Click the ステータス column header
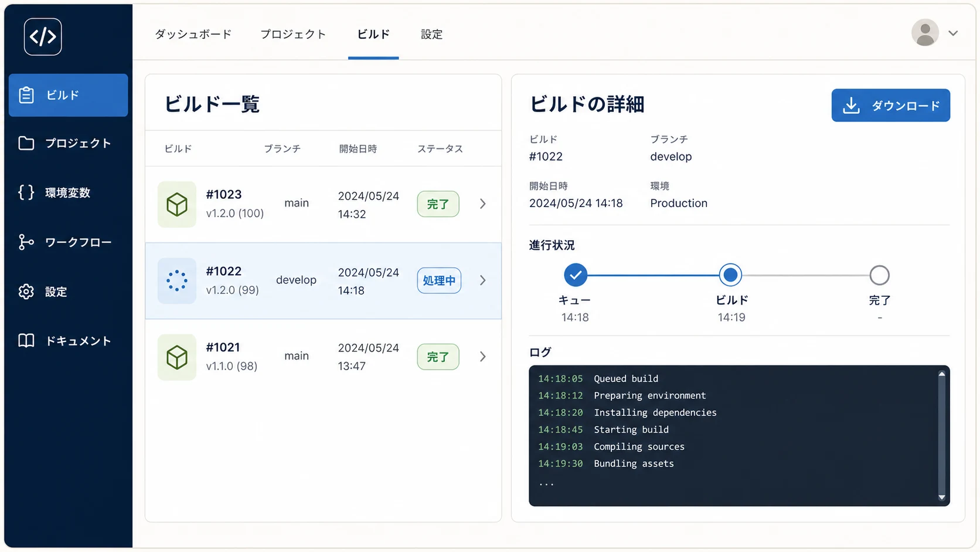This screenshot has width=980, height=552. [x=440, y=149]
